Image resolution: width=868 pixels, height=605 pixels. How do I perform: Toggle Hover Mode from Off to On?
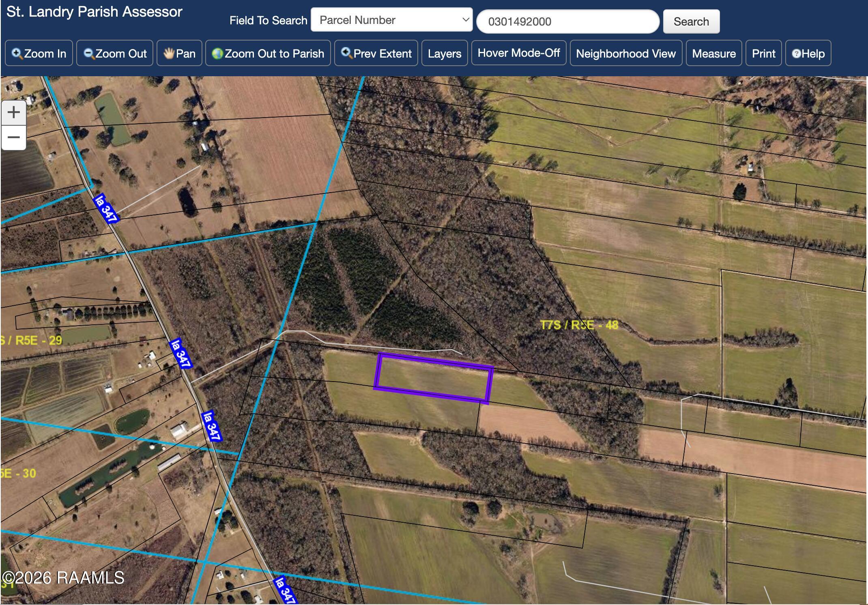pos(519,53)
